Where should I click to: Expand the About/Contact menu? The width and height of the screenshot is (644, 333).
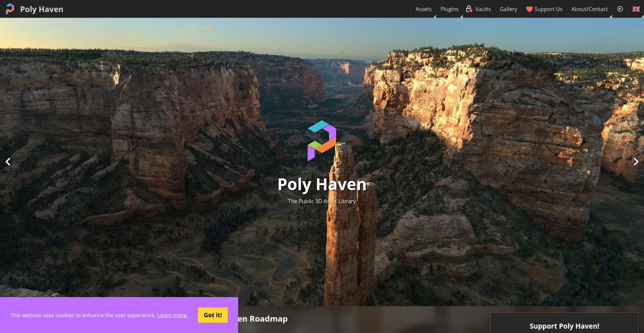click(589, 9)
